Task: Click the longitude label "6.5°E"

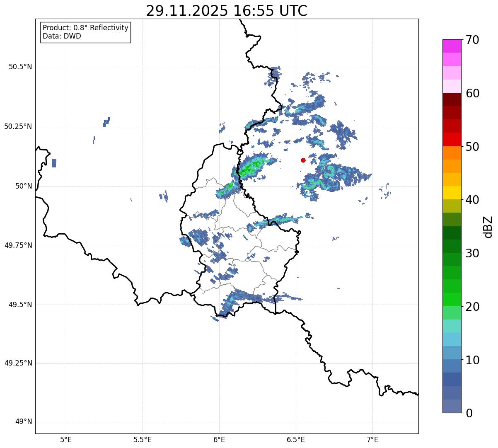Action: pos(296,439)
